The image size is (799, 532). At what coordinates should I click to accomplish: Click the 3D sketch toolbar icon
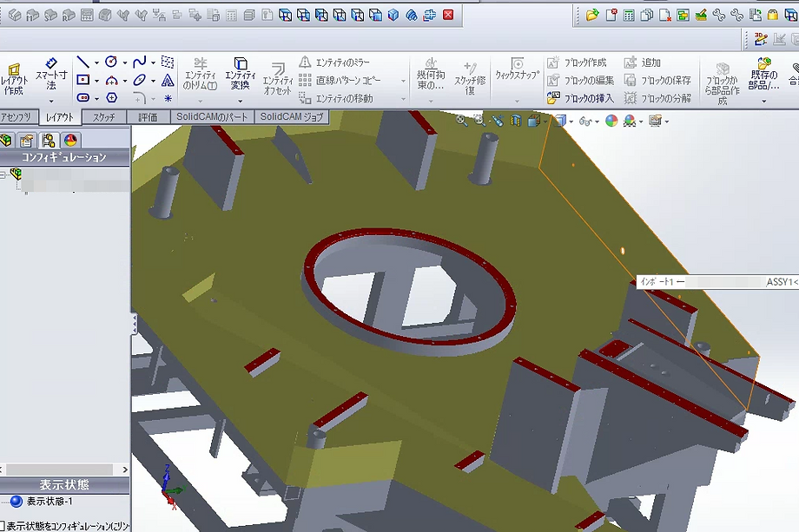pos(760,39)
